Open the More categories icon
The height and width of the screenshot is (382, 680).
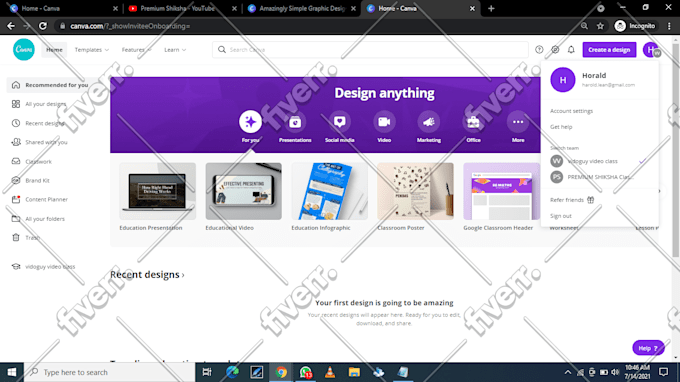pyautogui.click(x=518, y=122)
